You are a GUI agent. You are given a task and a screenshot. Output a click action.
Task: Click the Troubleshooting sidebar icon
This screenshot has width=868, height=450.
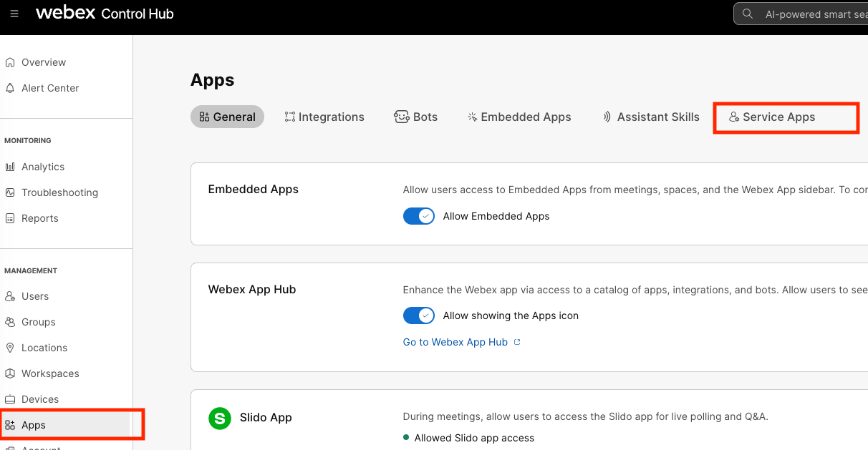(10, 192)
